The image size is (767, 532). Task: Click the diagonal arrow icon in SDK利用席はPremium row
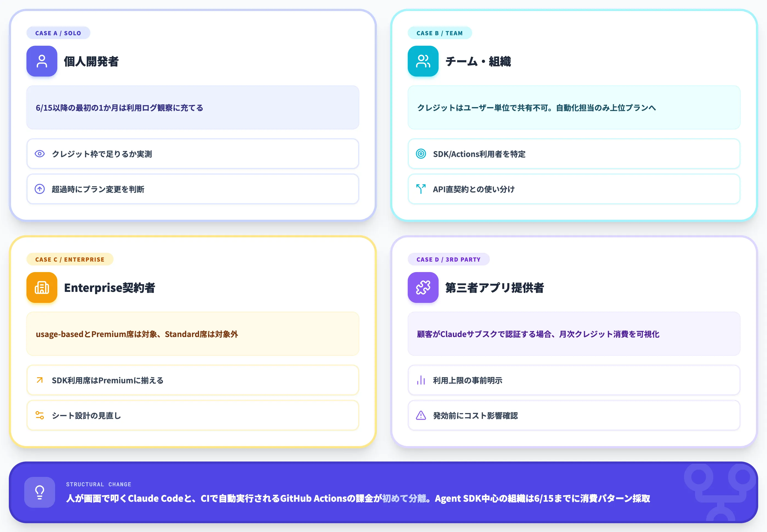point(40,380)
